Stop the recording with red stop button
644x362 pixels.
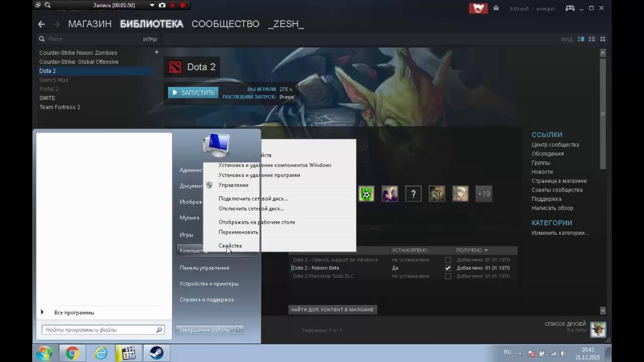click(183, 5)
